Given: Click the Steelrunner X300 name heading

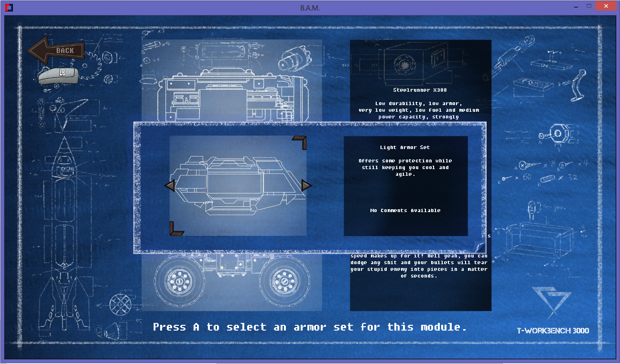Looking at the screenshot, I should 420,90.
